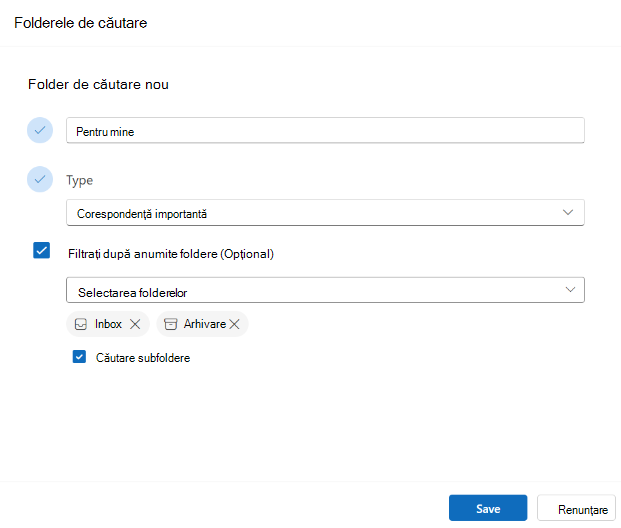Click the Folderele de căutare dialog title

80,23
